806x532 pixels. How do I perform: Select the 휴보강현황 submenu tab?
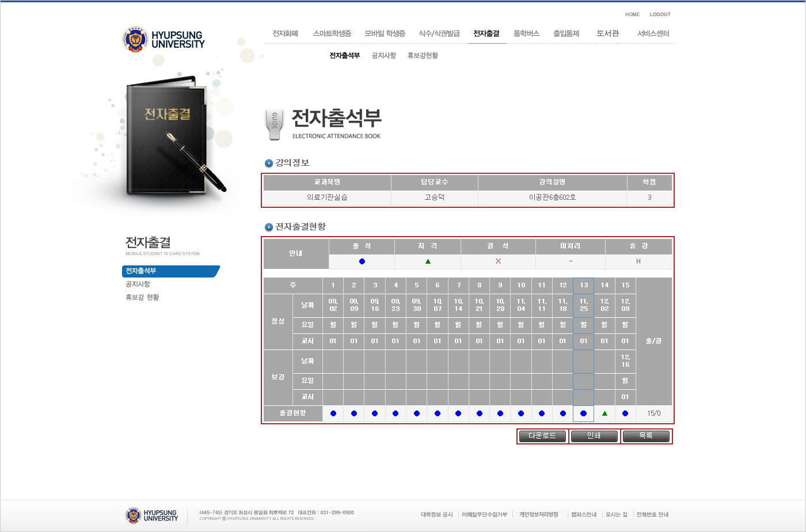point(423,55)
